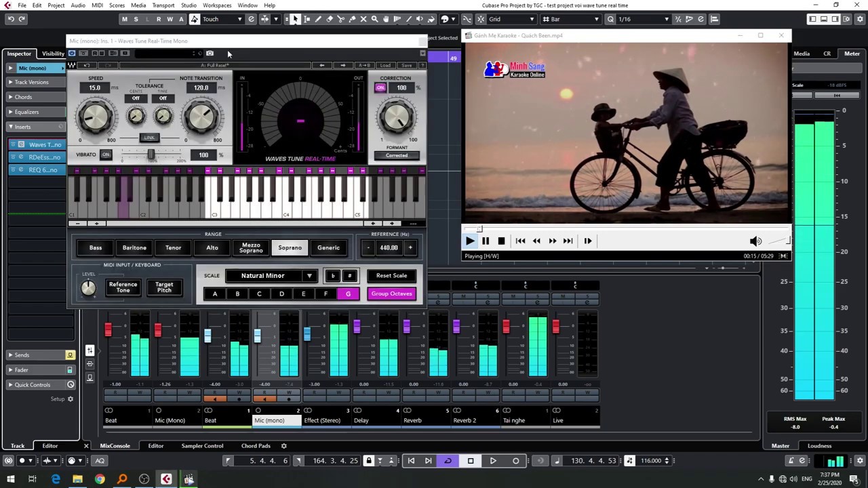Switch to Loudness tab
Image resolution: width=868 pixels, height=488 pixels.
(x=819, y=446)
